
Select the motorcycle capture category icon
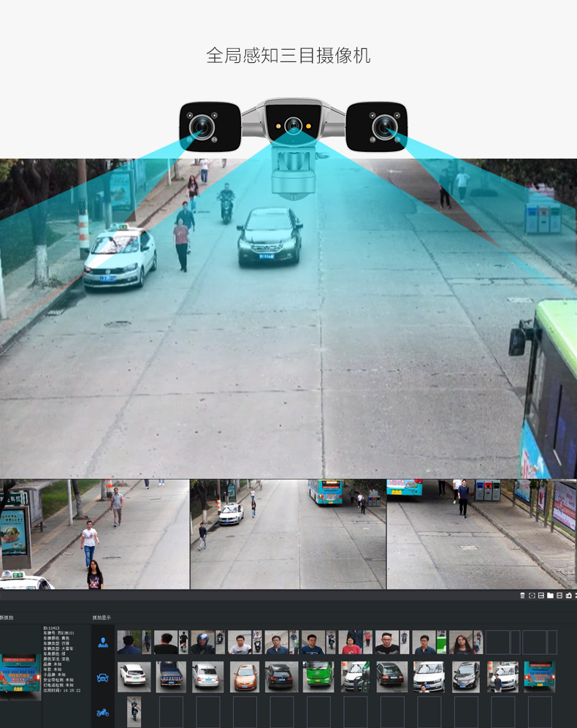click(x=103, y=712)
